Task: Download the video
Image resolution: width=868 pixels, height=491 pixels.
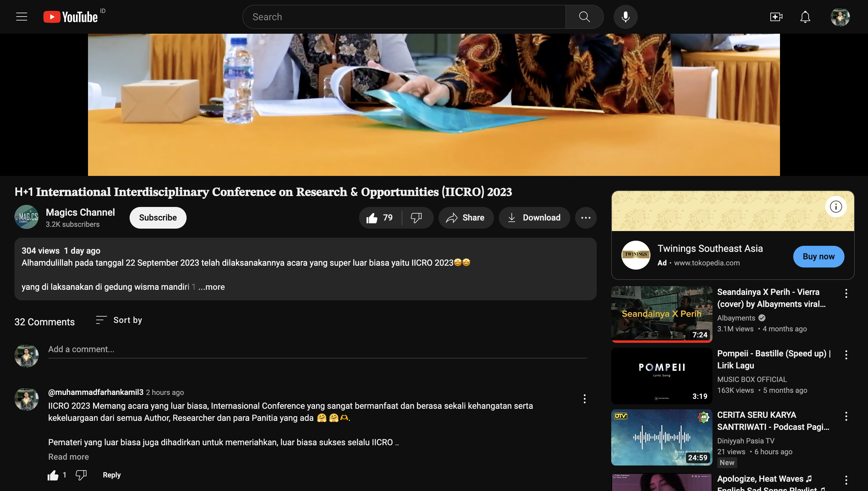Action: tap(534, 217)
